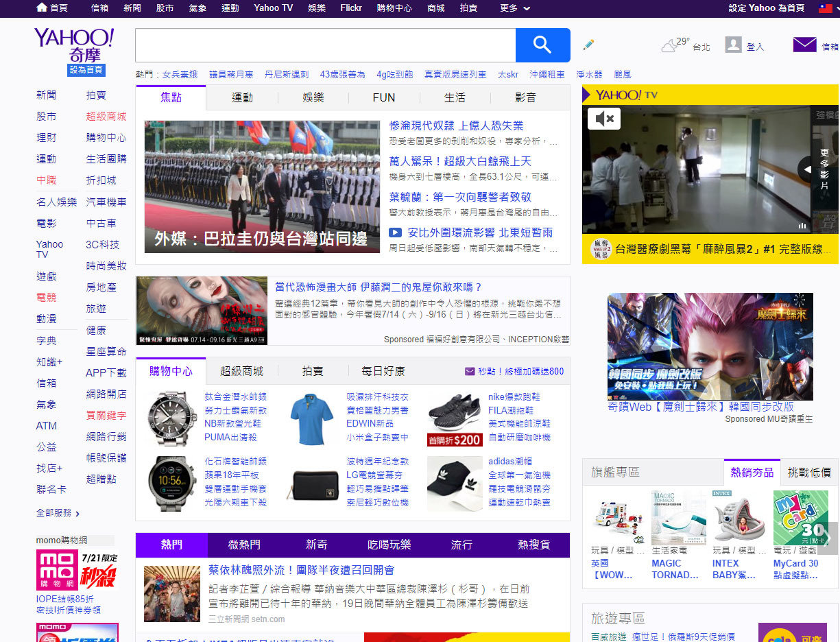Open the 魔劍士歸來 game ad banner
Screen dimensions: 840x642
tap(710, 346)
